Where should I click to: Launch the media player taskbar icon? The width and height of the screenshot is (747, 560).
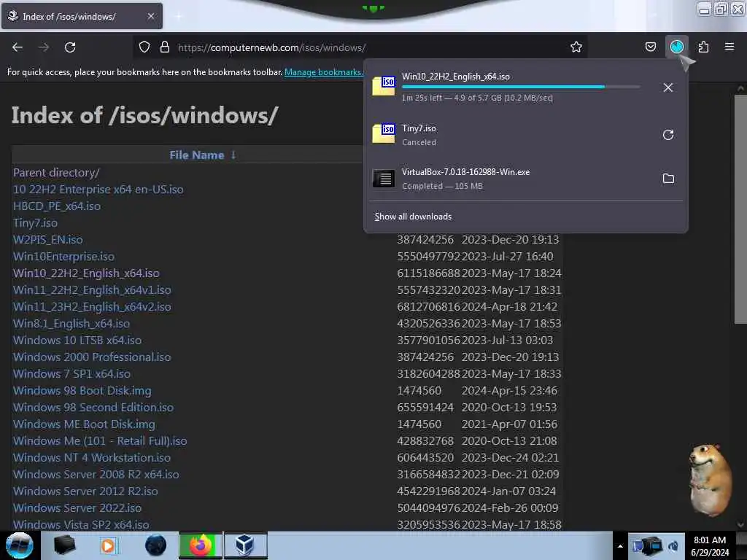108,545
